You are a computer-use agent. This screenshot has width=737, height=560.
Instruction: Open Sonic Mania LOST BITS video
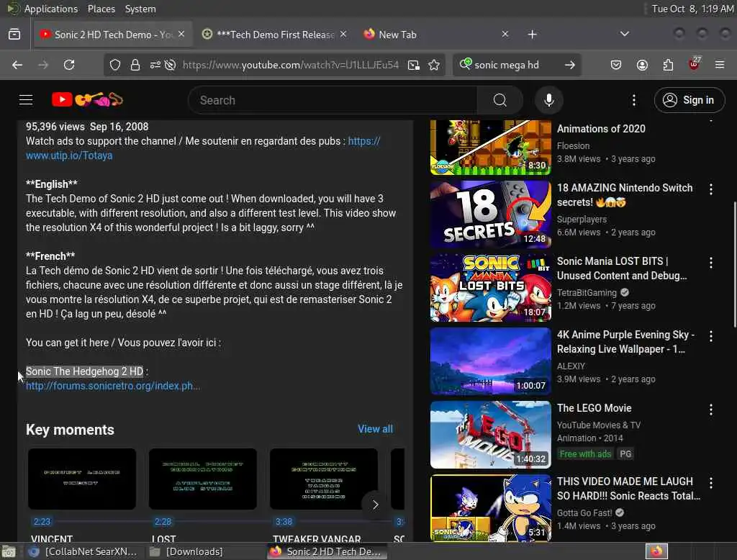coord(490,288)
